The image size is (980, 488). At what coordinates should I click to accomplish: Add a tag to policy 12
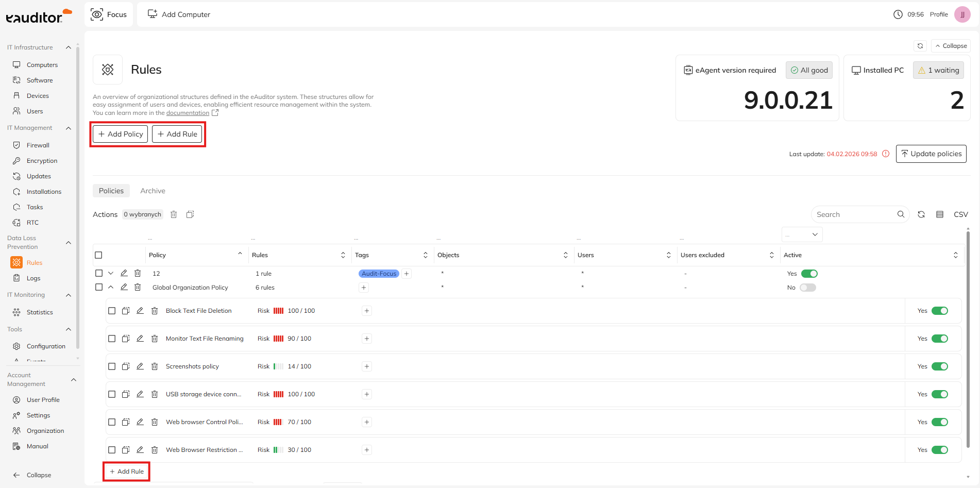point(407,274)
